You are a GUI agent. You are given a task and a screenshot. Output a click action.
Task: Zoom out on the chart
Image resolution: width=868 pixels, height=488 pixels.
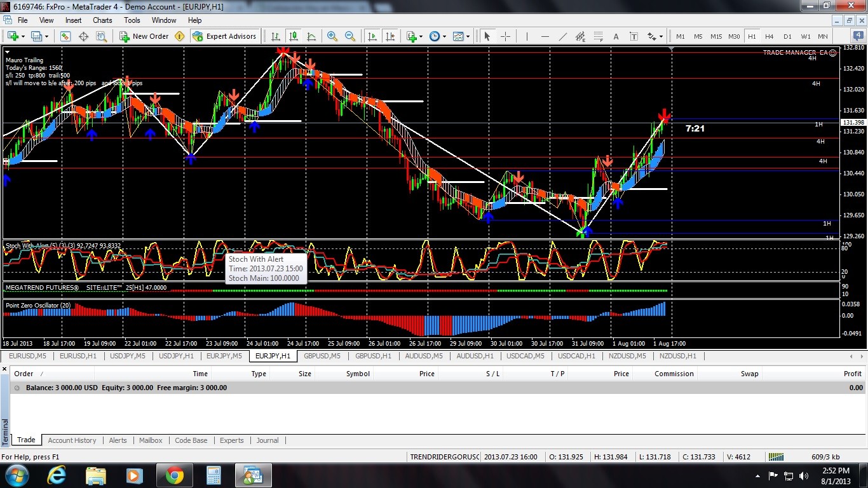(350, 36)
